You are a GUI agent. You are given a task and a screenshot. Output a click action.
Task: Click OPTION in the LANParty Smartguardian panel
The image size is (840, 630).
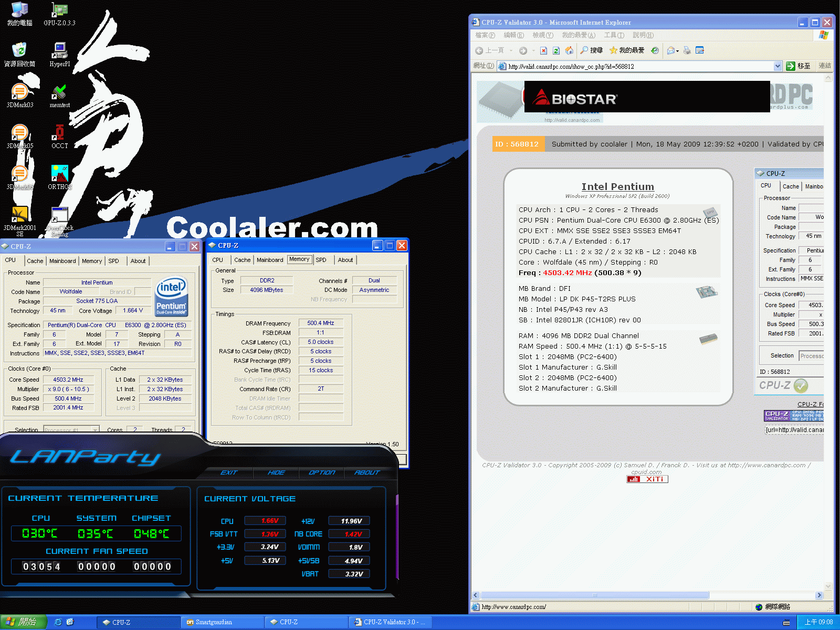322,472
